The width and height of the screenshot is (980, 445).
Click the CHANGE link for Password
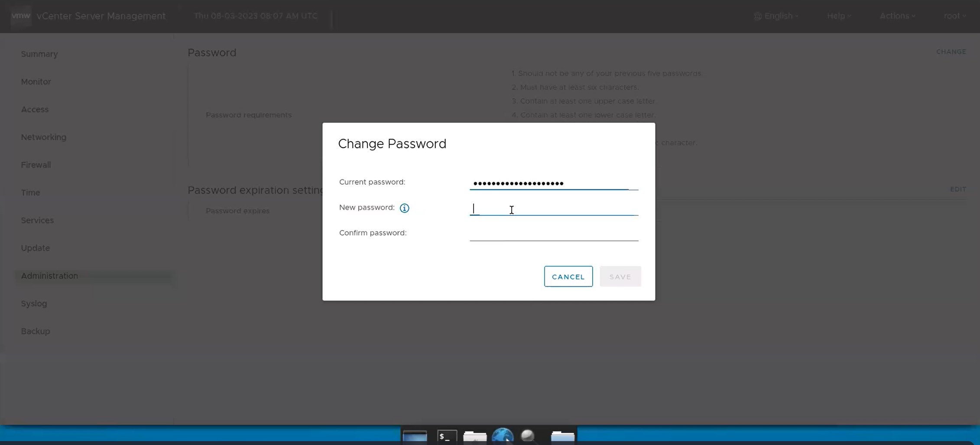951,52
